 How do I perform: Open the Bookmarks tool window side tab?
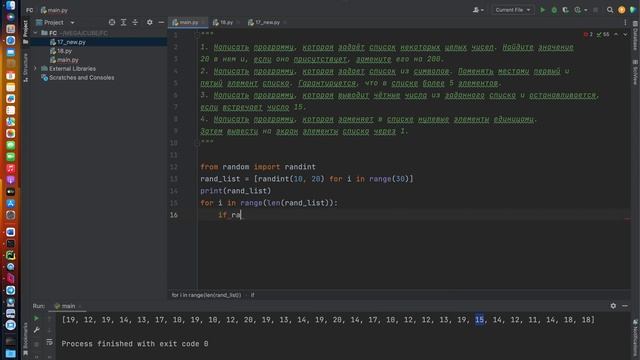[x=25, y=338]
